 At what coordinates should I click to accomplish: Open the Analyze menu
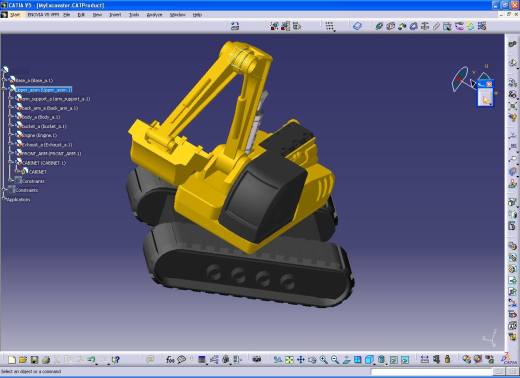[154, 15]
